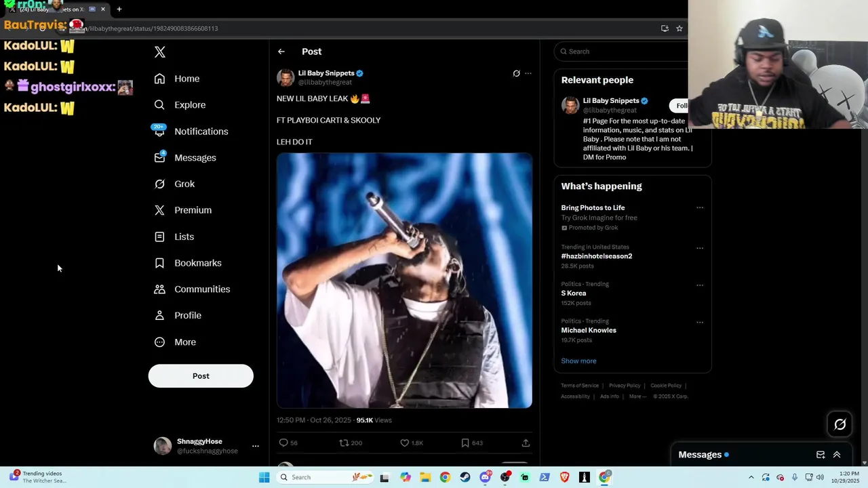
Task: Open Lil Baby Snippets avatar in Relevant people
Action: (570, 105)
